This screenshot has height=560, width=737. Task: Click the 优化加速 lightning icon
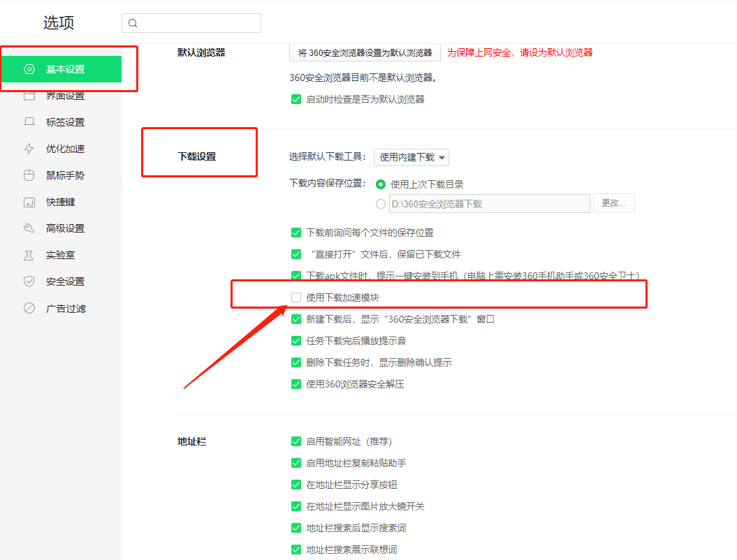(x=29, y=149)
